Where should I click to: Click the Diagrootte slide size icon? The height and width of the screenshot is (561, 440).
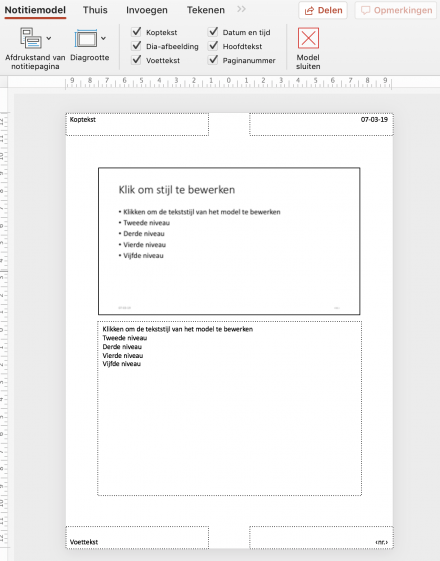click(x=86, y=38)
